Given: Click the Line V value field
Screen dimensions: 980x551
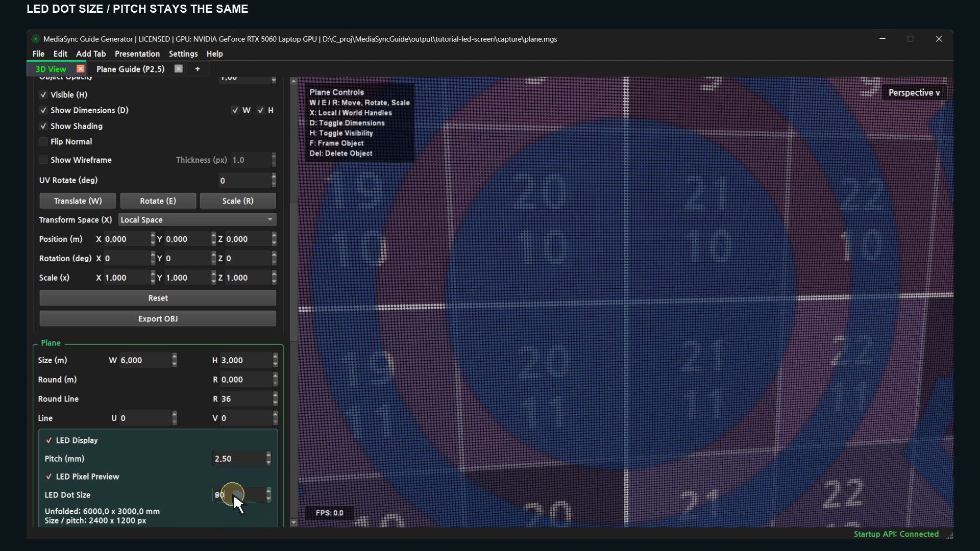Looking at the screenshot, I should click(x=246, y=418).
